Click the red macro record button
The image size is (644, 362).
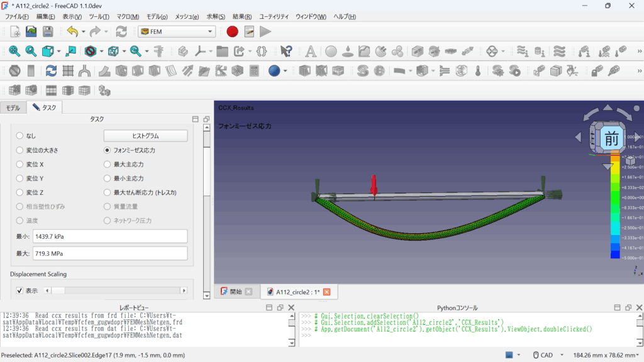click(x=232, y=31)
